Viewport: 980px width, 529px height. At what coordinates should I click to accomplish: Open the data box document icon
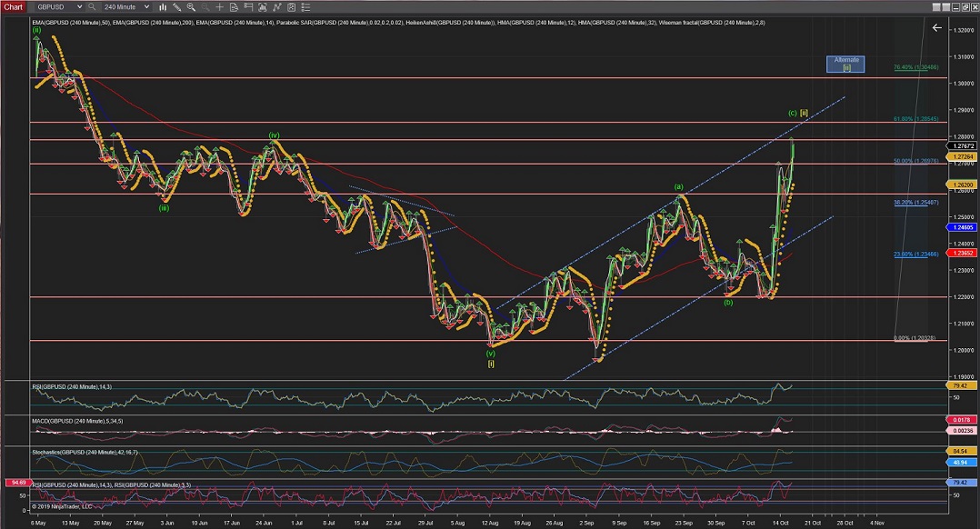234,7
